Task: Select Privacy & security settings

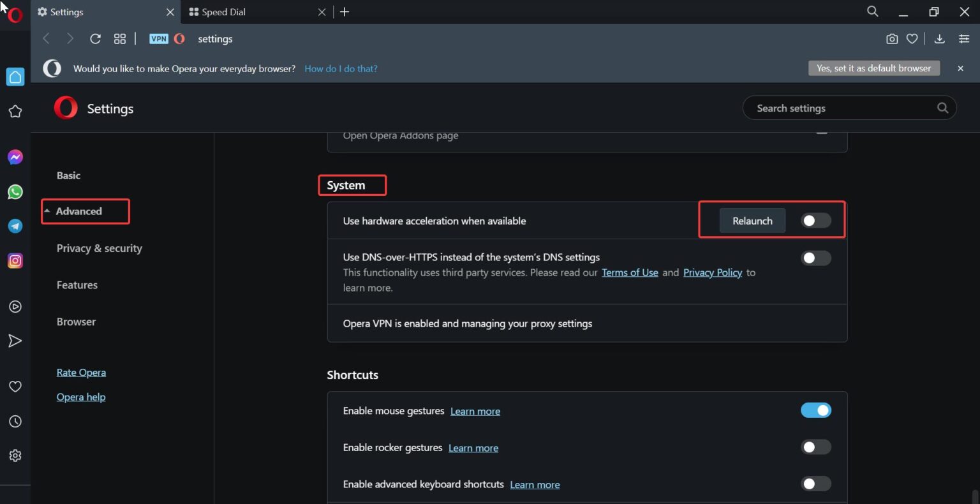Action: [x=99, y=248]
